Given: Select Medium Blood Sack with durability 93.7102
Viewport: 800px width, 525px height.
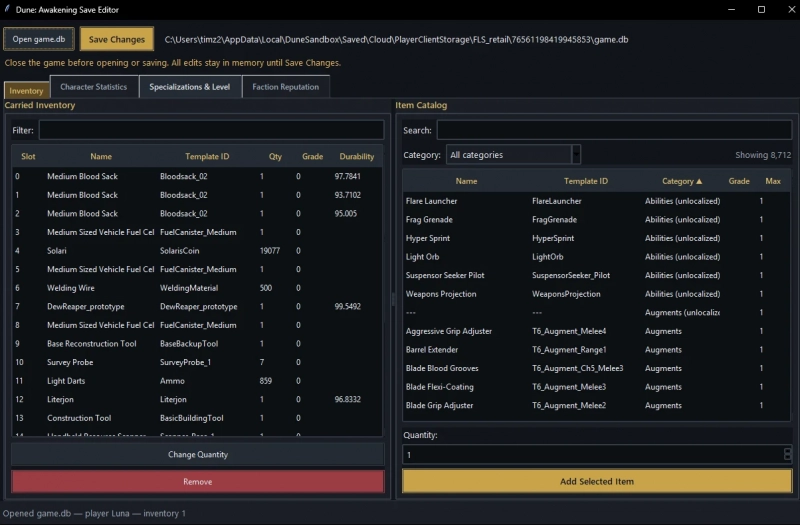Looking at the screenshot, I should [197, 195].
